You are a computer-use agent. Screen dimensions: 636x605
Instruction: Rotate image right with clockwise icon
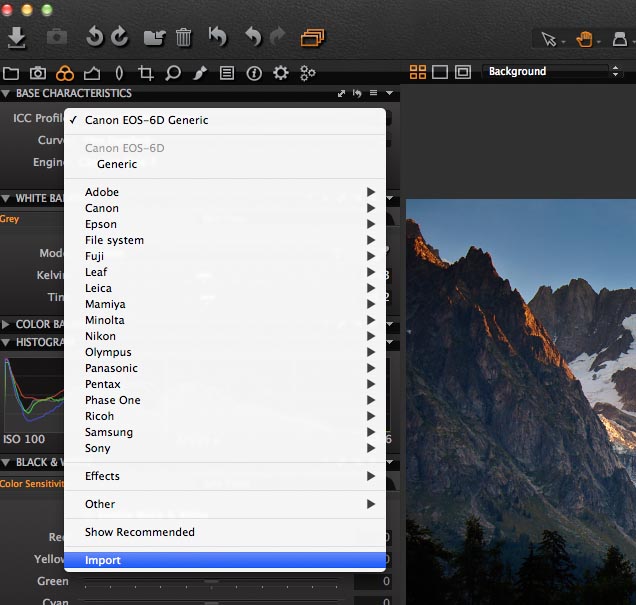(120, 36)
